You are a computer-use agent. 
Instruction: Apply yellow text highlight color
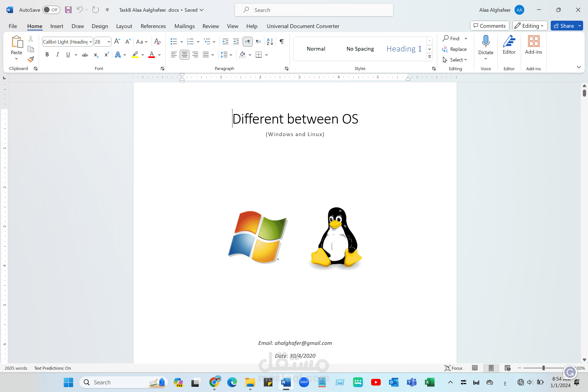[135, 55]
